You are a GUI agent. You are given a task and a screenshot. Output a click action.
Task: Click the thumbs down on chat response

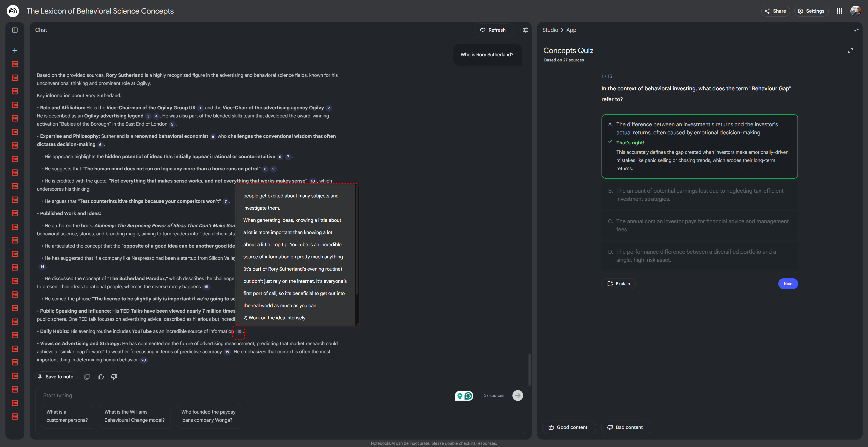(114, 377)
